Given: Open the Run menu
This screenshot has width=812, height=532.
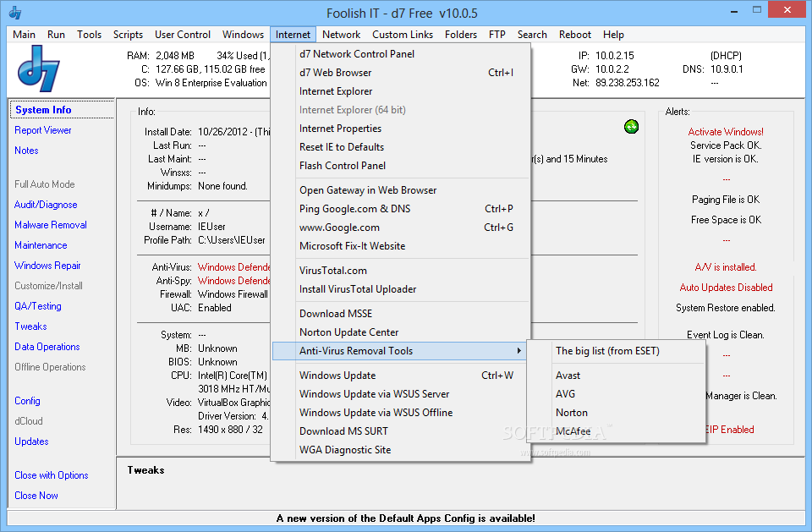Looking at the screenshot, I should (56, 34).
